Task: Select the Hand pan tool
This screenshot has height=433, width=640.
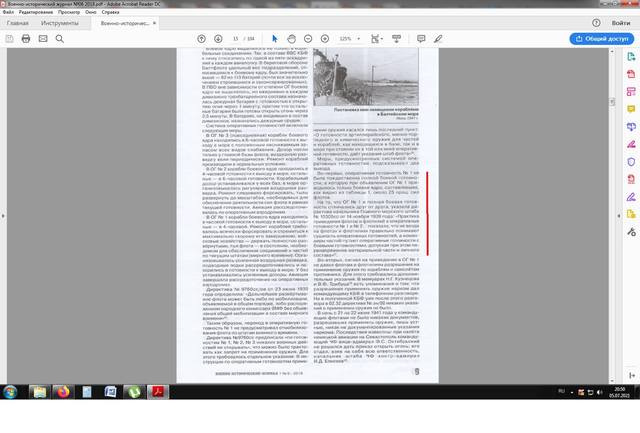Action: click(x=290, y=39)
